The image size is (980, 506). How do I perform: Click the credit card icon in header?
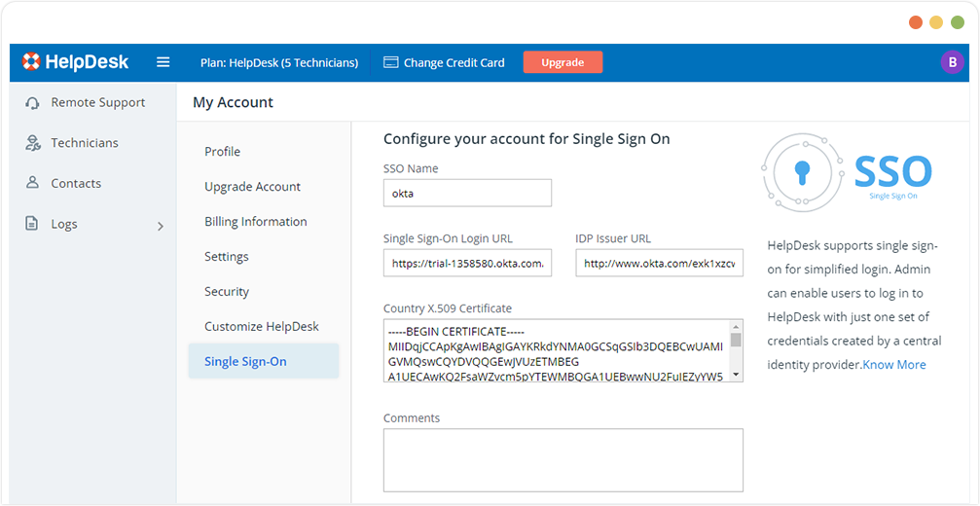tap(391, 62)
